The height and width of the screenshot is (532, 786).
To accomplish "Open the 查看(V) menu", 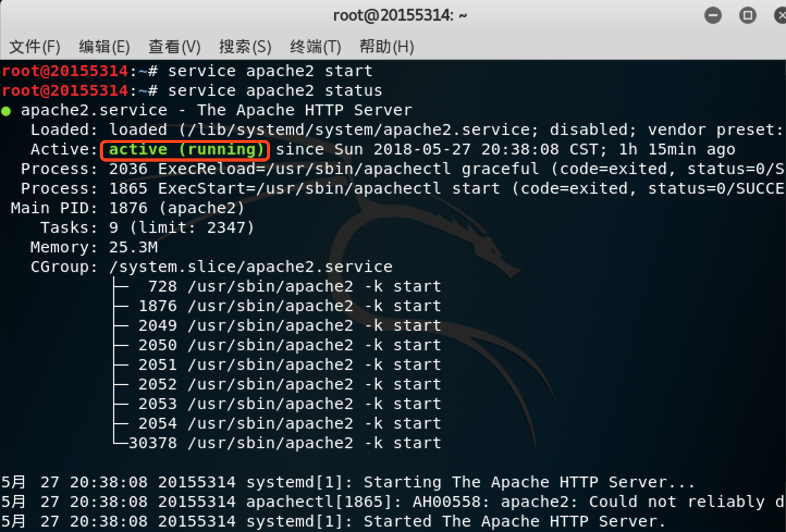I will (x=175, y=47).
